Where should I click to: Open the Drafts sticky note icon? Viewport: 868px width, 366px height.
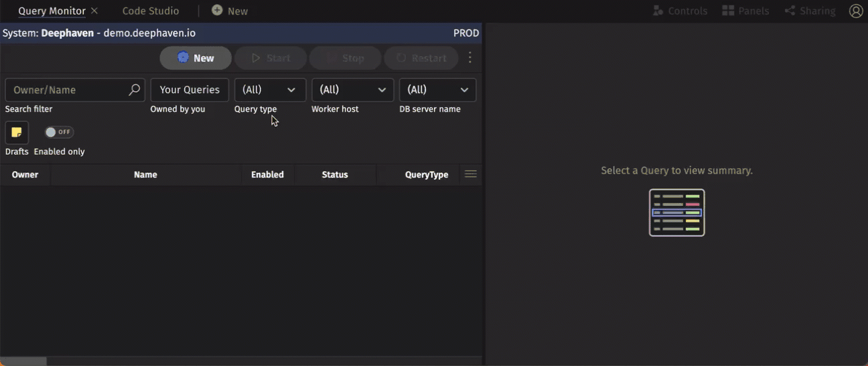click(x=17, y=133)
